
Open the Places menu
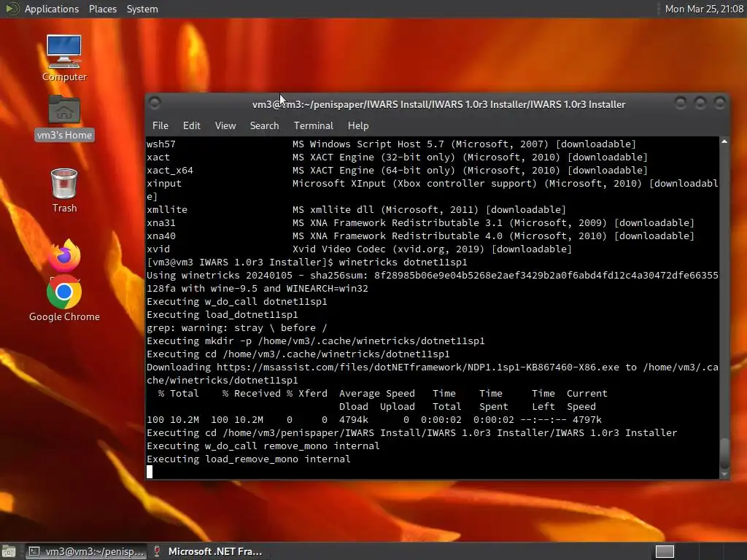[x=102, y=9]
